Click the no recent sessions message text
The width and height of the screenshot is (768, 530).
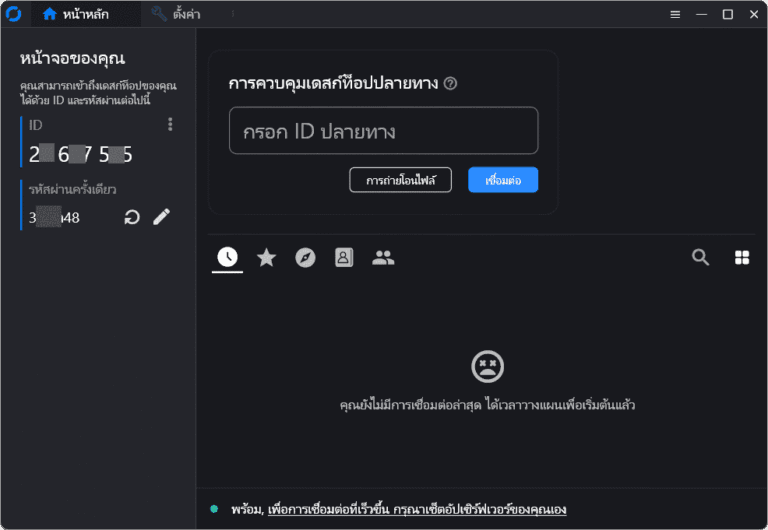pos(487,405)
